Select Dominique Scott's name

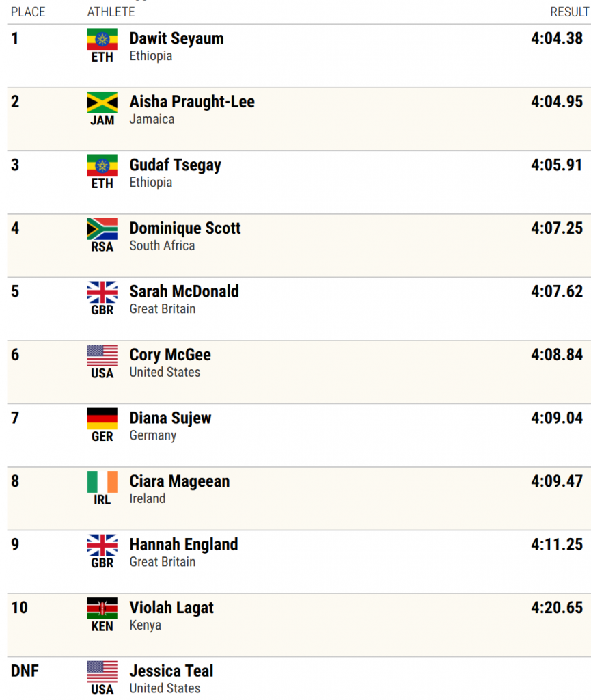pos(184,228)
